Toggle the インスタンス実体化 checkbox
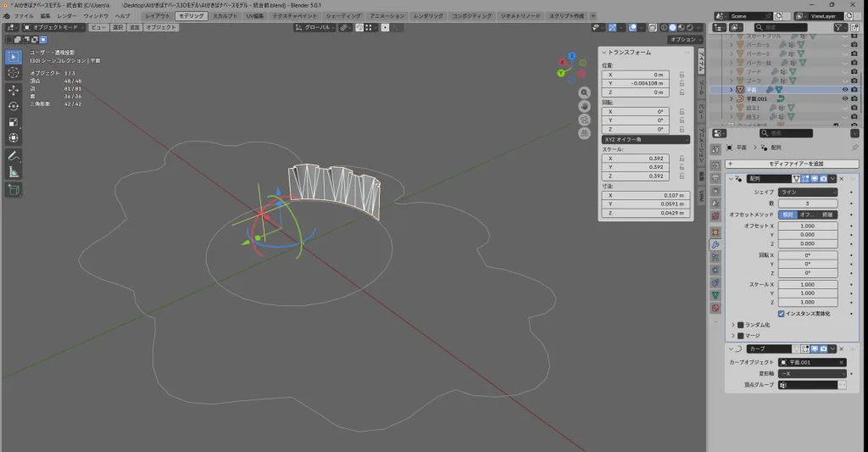This screenshot has width=868, height=452. 781,314
